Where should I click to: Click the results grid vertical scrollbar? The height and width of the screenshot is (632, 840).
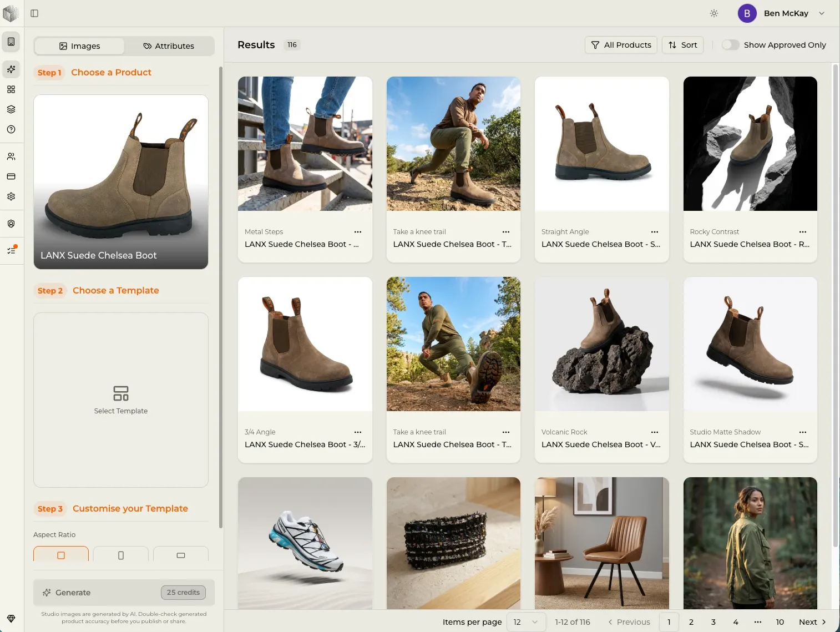pyautogui.click(x=836, y=305)
